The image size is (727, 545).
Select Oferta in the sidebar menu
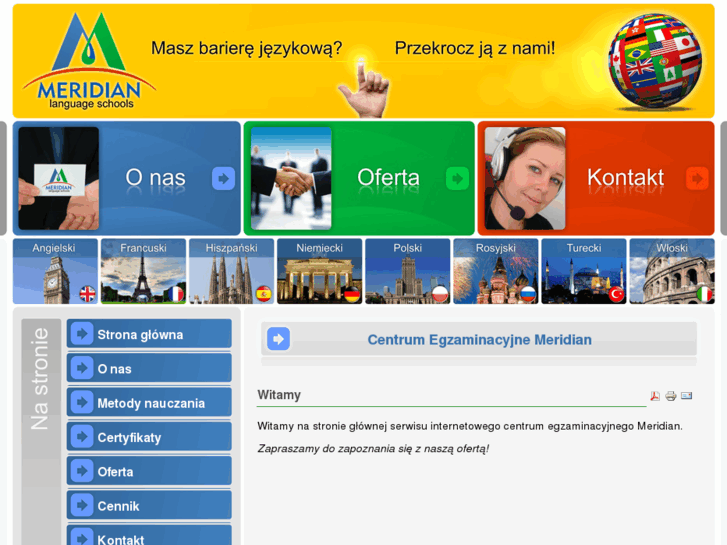tap(149, 471)
